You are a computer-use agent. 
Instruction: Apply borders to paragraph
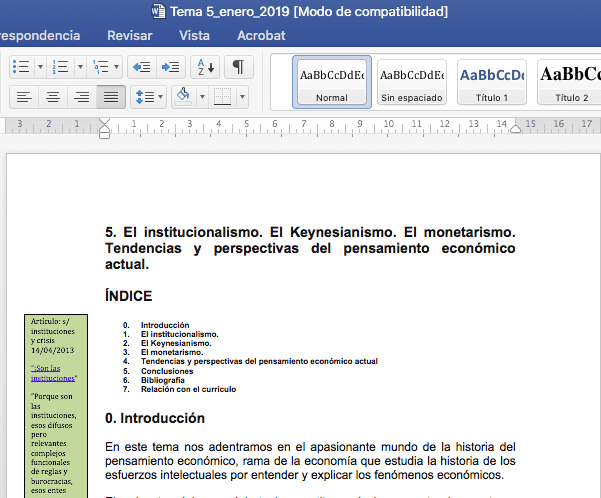coord(222,97)
